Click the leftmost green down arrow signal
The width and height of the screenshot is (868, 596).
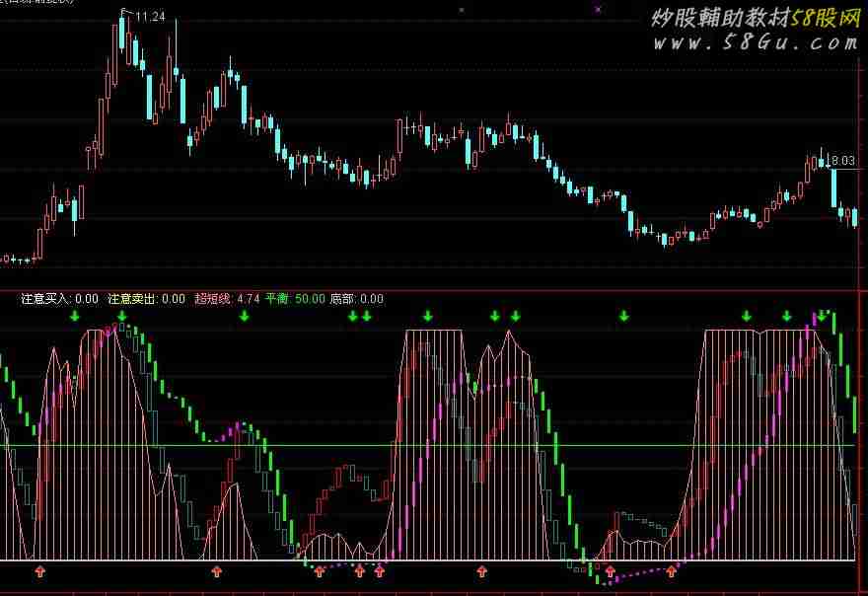[75, 316]
